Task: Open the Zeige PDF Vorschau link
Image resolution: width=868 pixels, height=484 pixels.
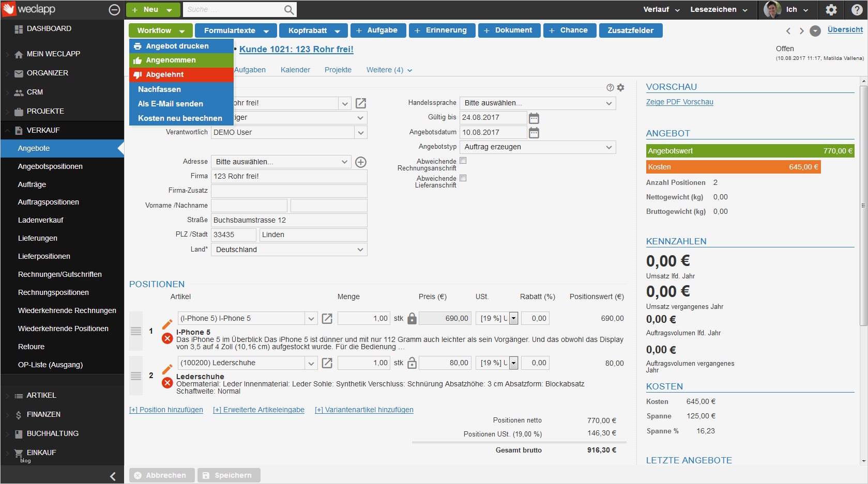Action: click(679, 102)
